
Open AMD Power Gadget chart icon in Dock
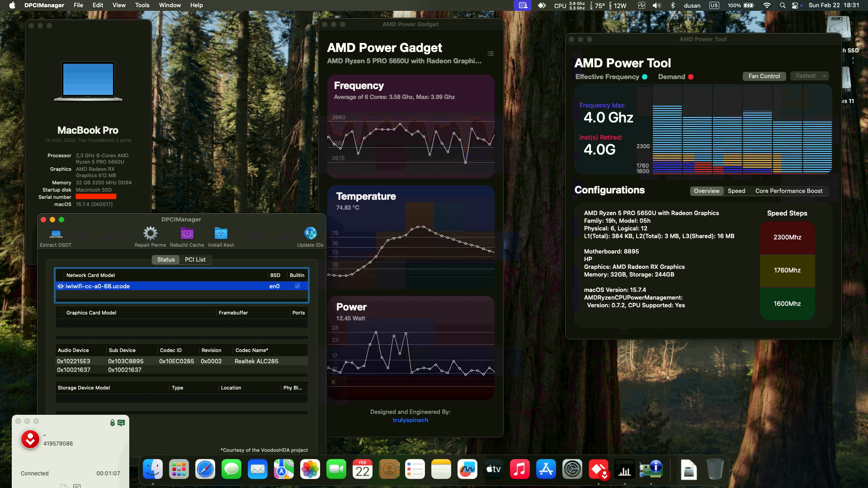[x=625, y=470]
